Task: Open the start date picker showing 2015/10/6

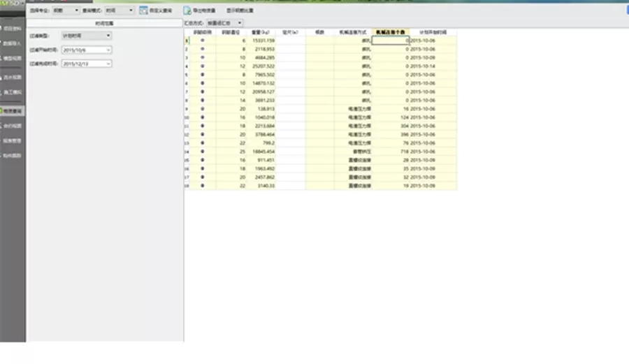Action: (x=86, y=50)
